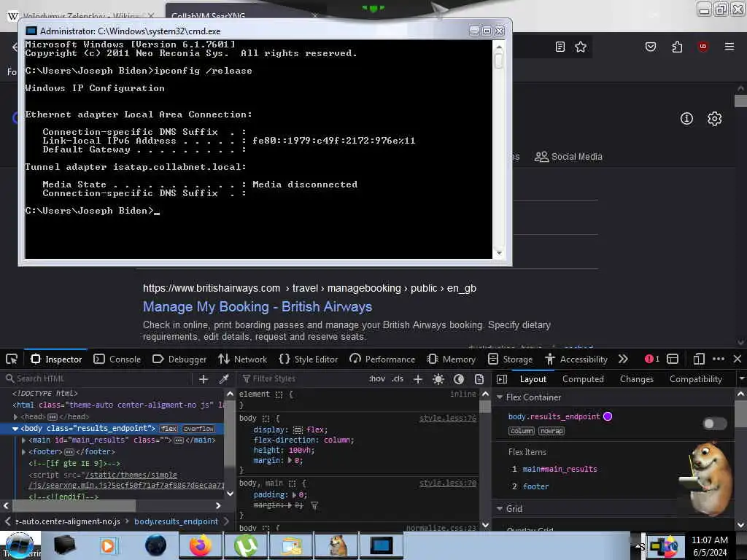
Task: Open the Storage panel
Action: pyautogui.click(x=510, y=359)
